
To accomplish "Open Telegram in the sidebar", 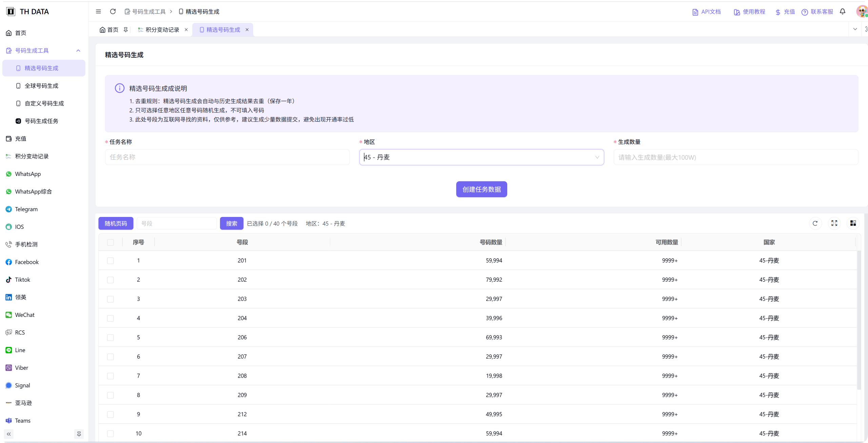I will (26, 209).
